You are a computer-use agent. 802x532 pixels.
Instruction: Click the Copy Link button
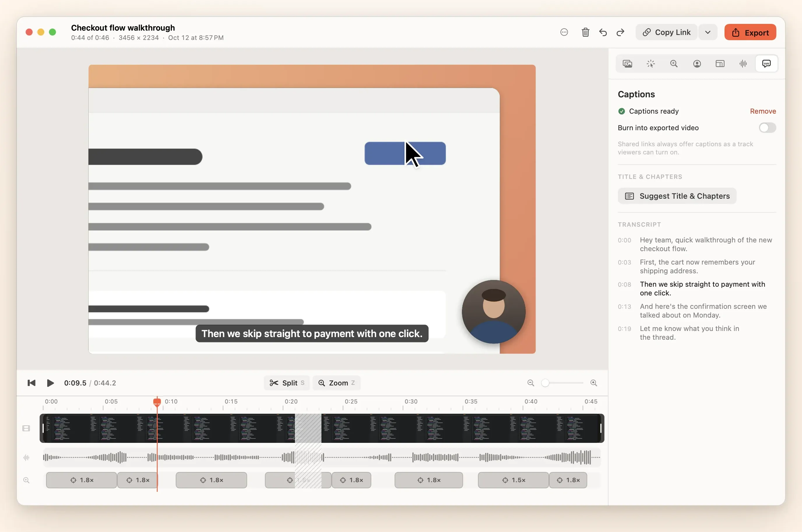666,32
